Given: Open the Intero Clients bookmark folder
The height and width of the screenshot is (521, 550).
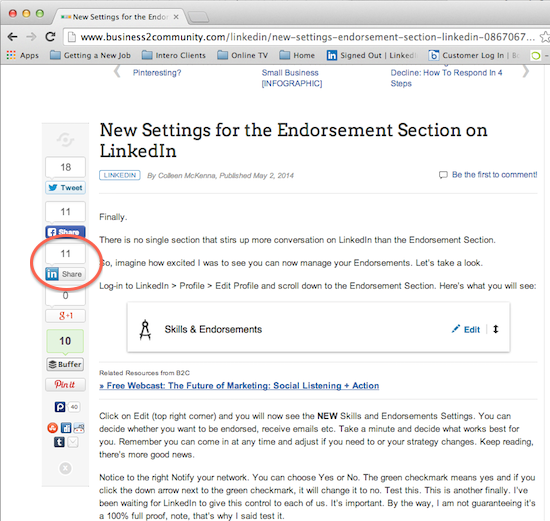Looking at the screenshot, I should click(x=174, y=55).
